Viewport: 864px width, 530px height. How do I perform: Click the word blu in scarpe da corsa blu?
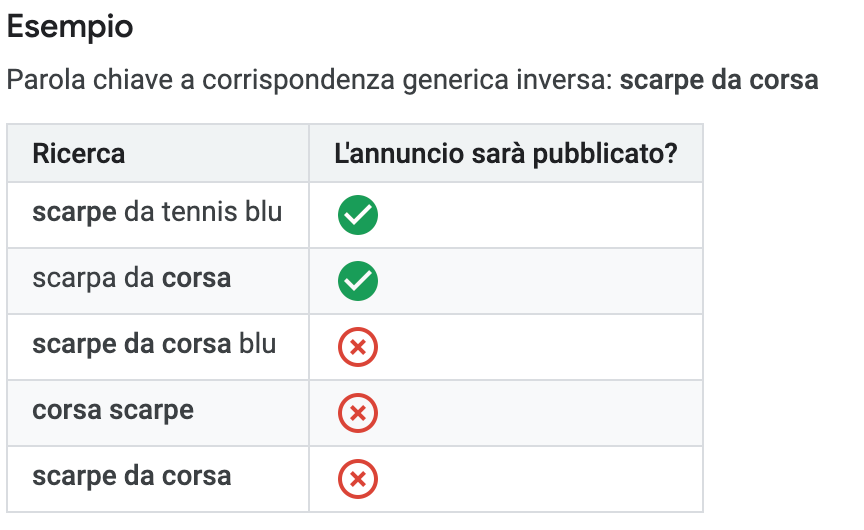[x=257, y=344]
